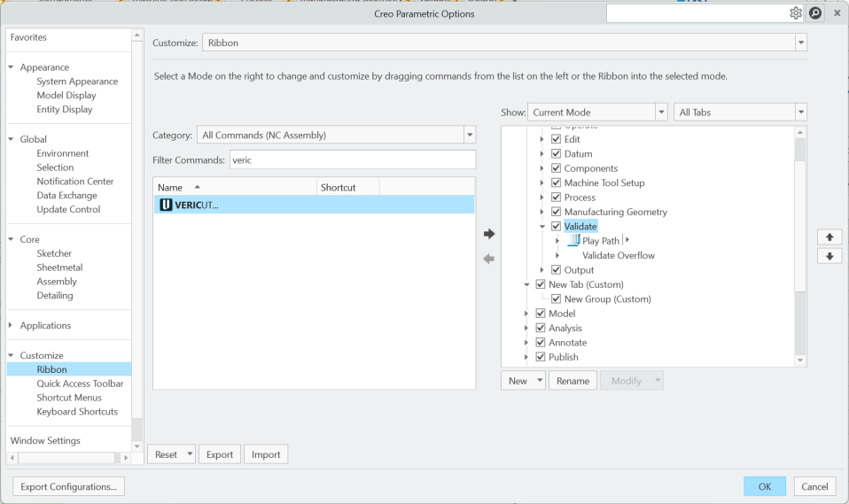Toggle the Machine Tool Setup checkbox

556,182
